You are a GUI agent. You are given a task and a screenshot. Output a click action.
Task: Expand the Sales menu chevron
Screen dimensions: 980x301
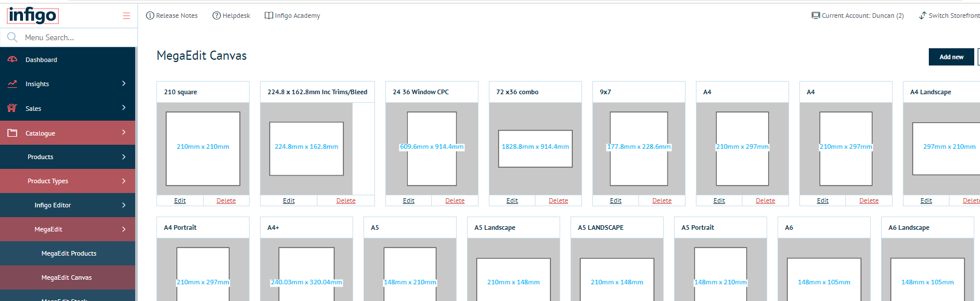pyautogui.click(x=124, y=108)
